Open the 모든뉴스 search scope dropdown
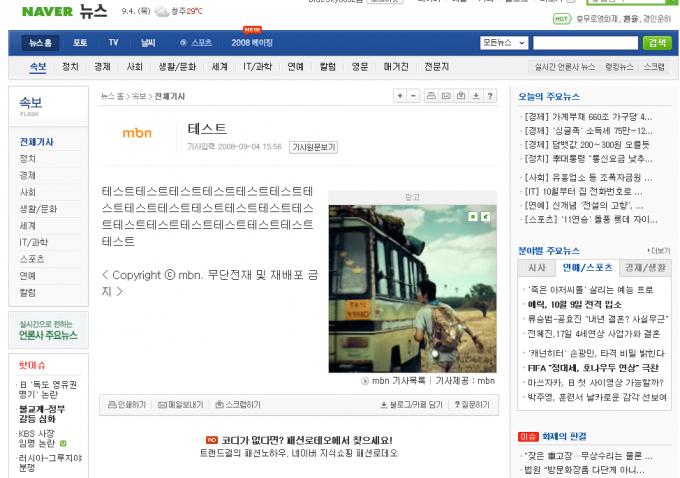 click(504, 43)
